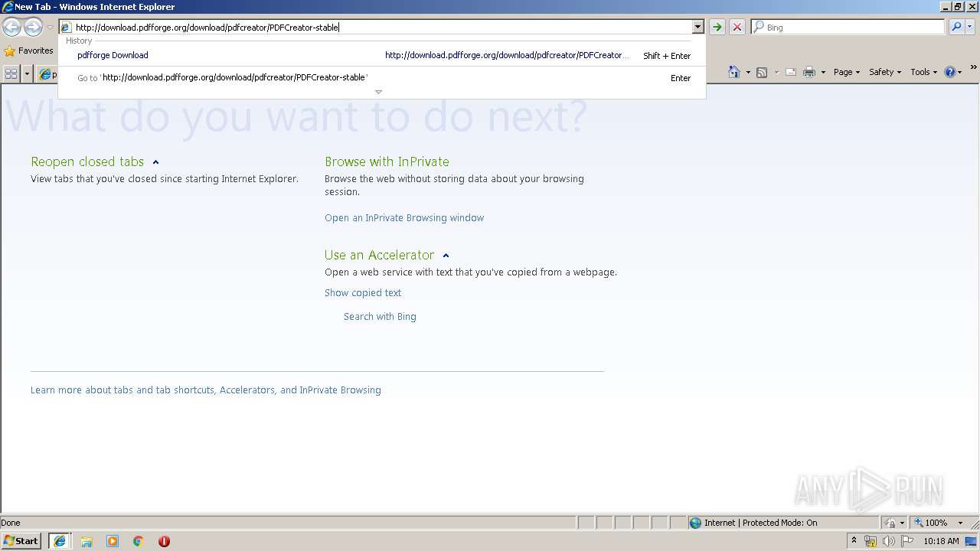980x551 pixels.
Task: Click the Search magnifier button
Action: (955, 27)
